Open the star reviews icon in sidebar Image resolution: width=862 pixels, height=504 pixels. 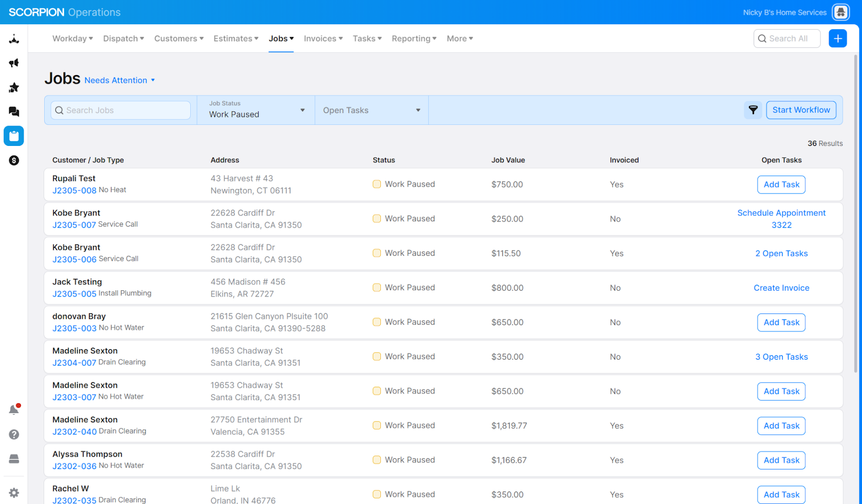[14, 87]
